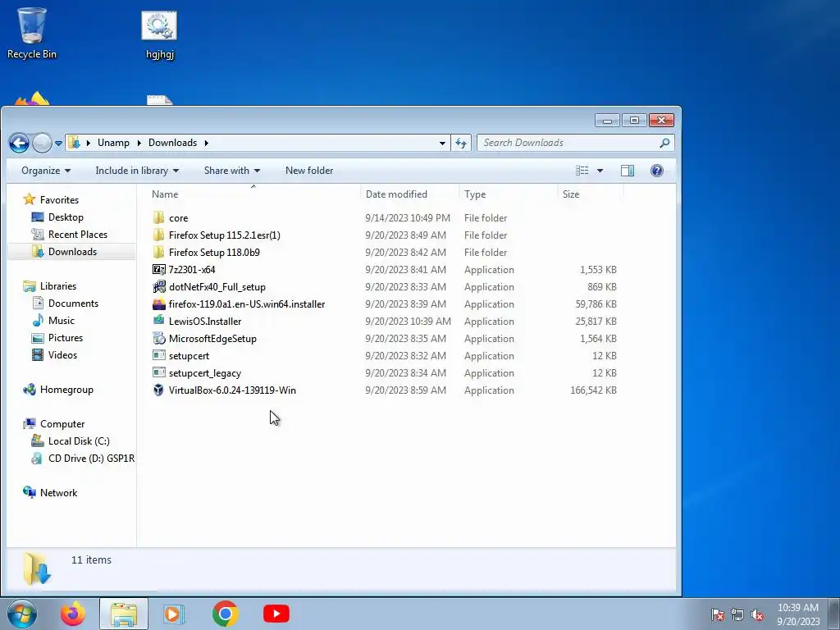Image resolution: width=840 pixels, height=630 pixels.
Task: Select the core folder icon
Action: coord(158,217)
